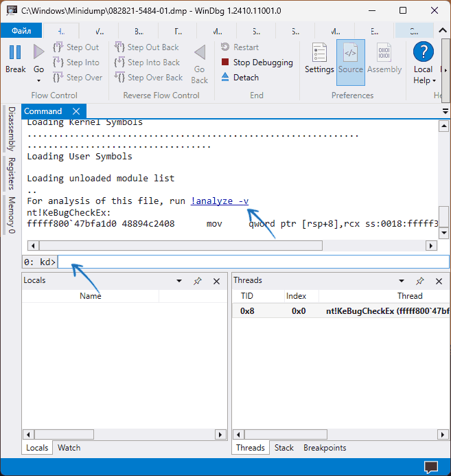The image size is (451, 476).
Task: Open the feedback chat icon in status bar
Action: 431,467
